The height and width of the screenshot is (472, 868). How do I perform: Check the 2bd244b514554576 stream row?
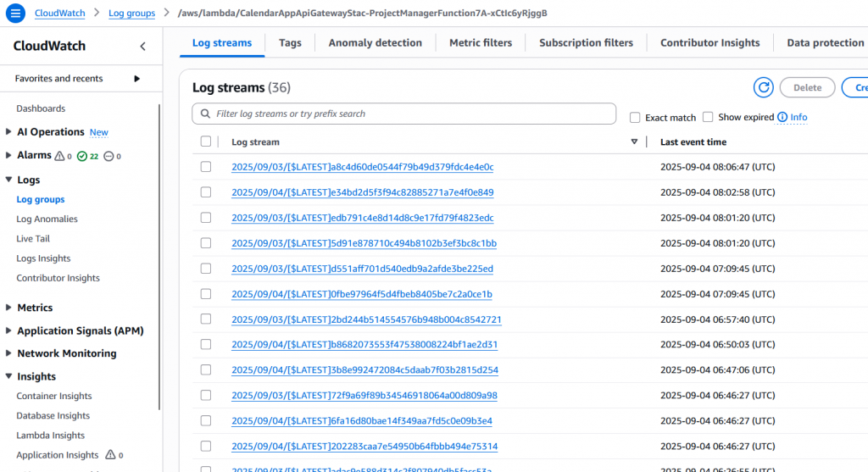pyautogui.click(x=206, y=319)
